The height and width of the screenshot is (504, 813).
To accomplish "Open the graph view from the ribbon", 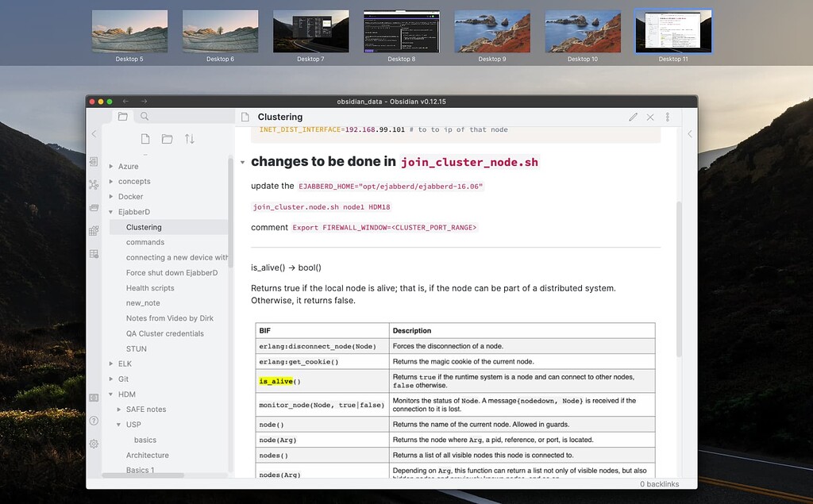I will (94, 184).
